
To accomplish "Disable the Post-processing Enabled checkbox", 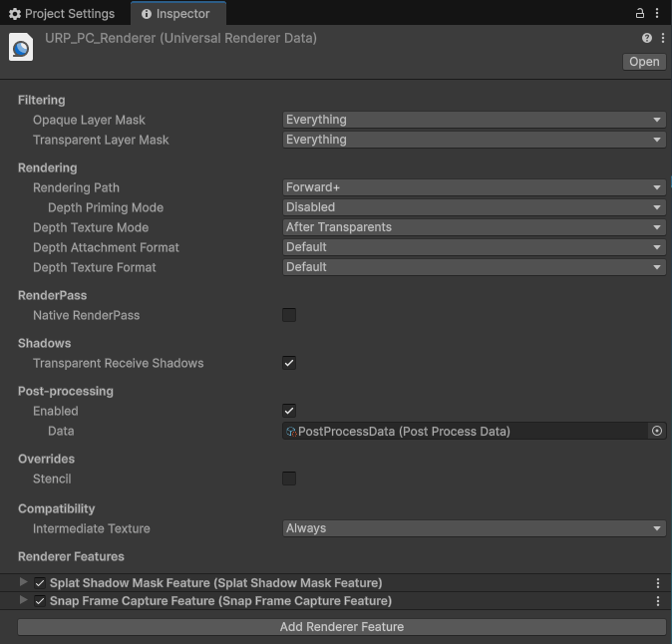I will point(289,411).
